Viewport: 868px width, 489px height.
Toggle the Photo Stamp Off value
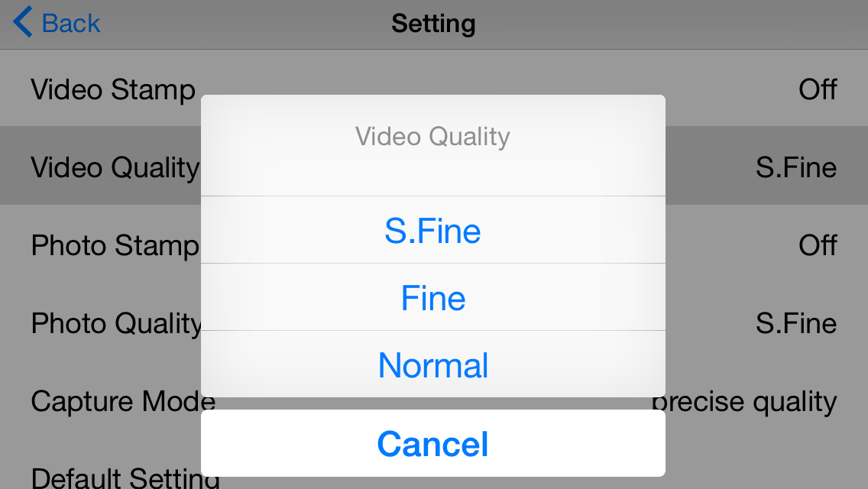pos(818,244)
